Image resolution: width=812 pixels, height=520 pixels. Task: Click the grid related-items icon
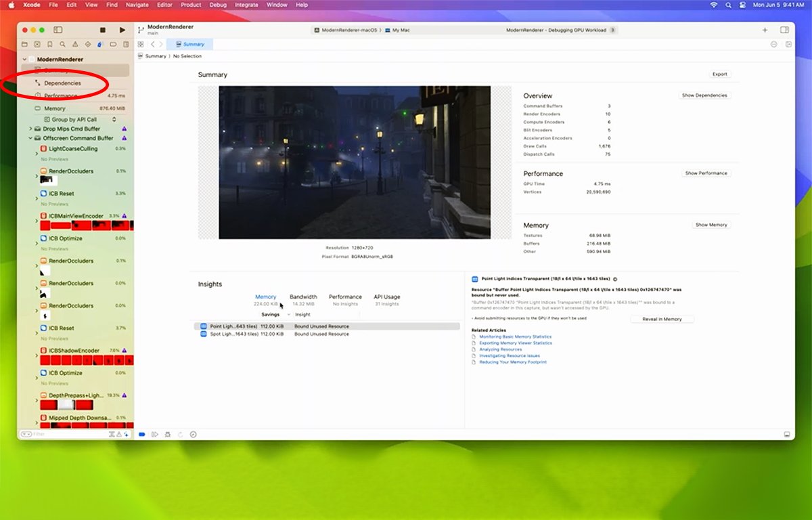[141, 44]
